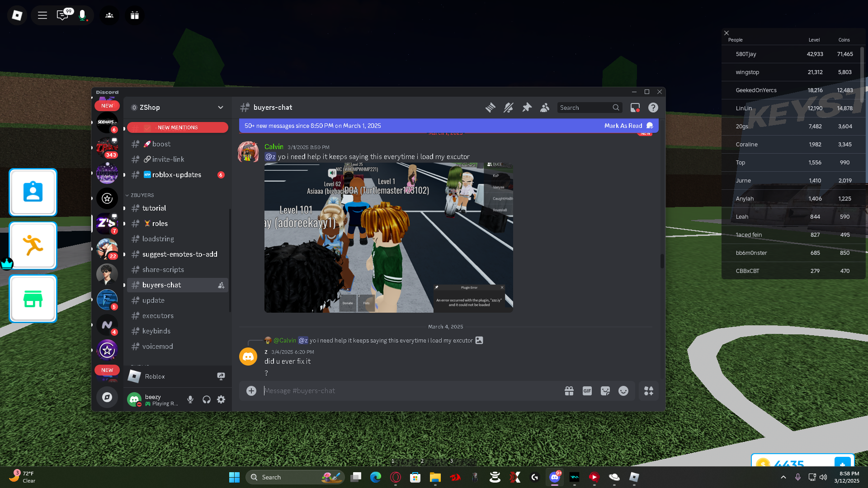Open the sticker picker
This screenshot has height=488, width=868.
click(x=605, y=391)
